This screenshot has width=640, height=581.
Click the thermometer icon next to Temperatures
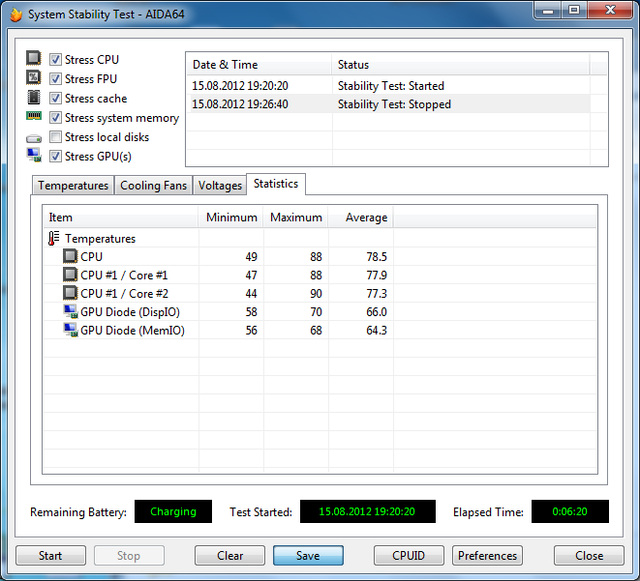click(53, 239)
